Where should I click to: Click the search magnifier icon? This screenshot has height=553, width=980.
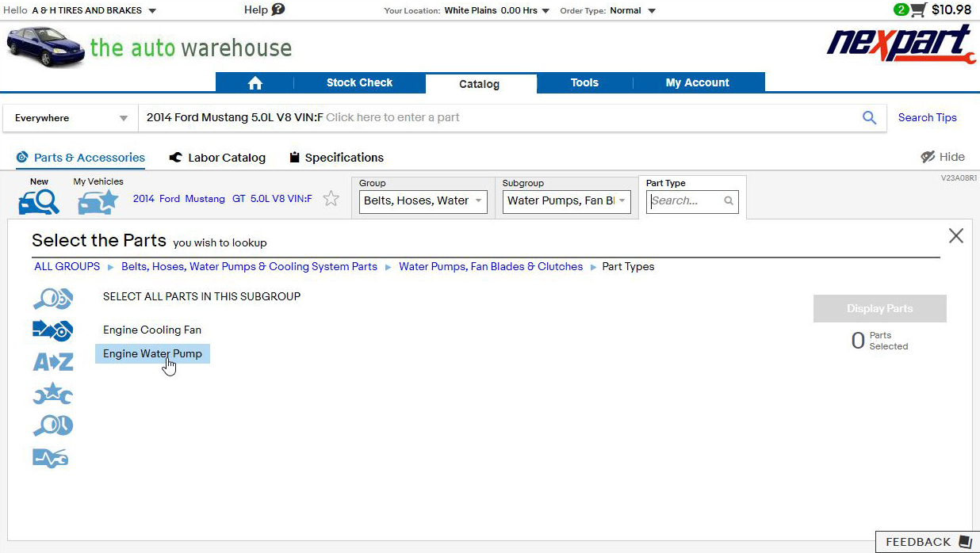[x=870, y=118]
